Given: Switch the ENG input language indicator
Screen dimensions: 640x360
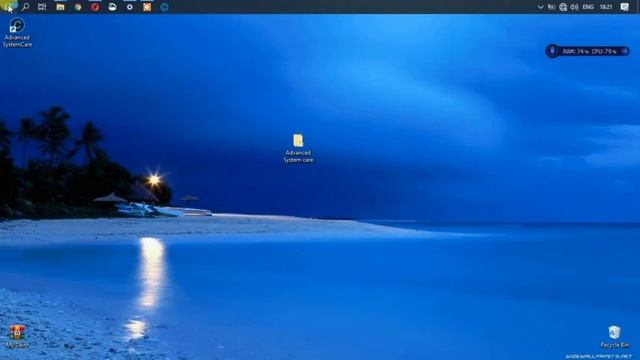Looking at the screenshot, I should (x=588, y=7).
